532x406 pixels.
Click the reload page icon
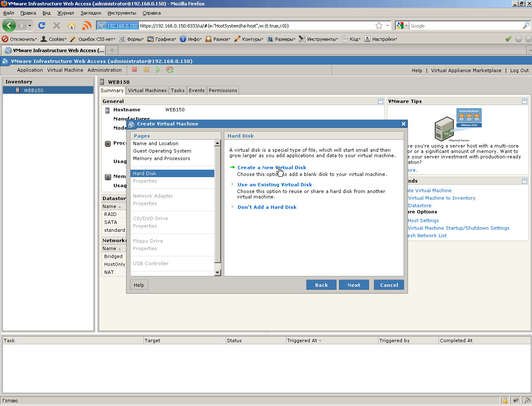[42, 25]
